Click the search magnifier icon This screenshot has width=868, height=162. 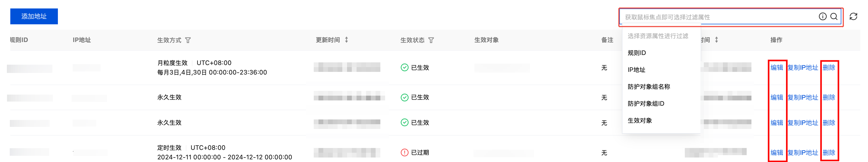point(834,16)
